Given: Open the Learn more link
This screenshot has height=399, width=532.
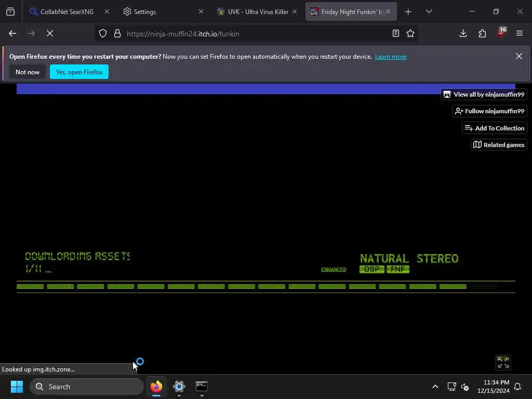Looking at the screenshot, I should 391,57.
